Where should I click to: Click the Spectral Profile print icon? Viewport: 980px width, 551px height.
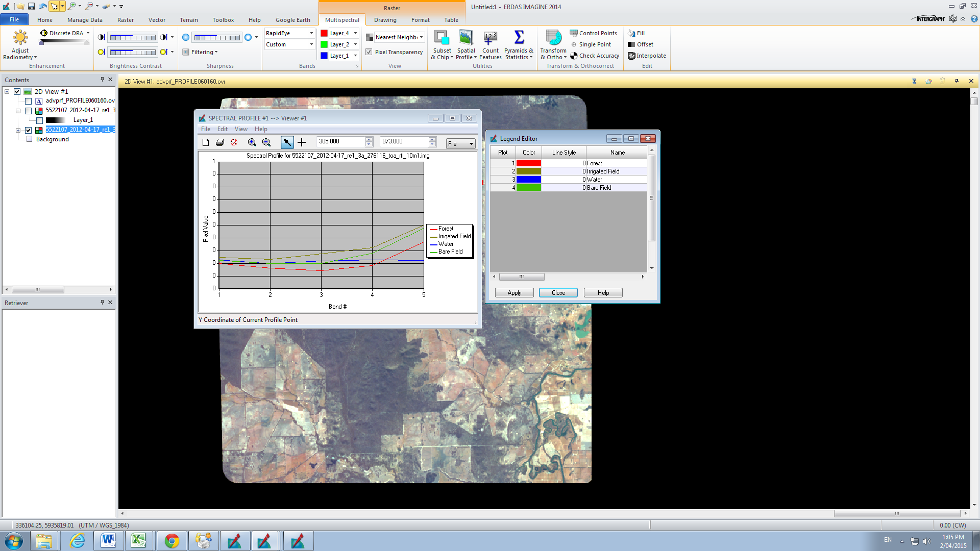tap(220, 142)
